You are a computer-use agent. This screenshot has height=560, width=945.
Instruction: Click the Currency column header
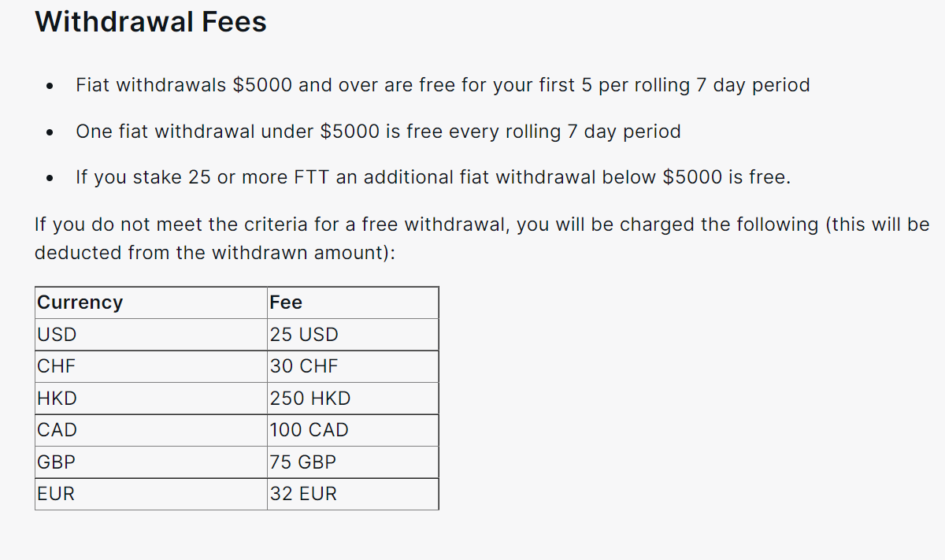[x=80, y=302]
